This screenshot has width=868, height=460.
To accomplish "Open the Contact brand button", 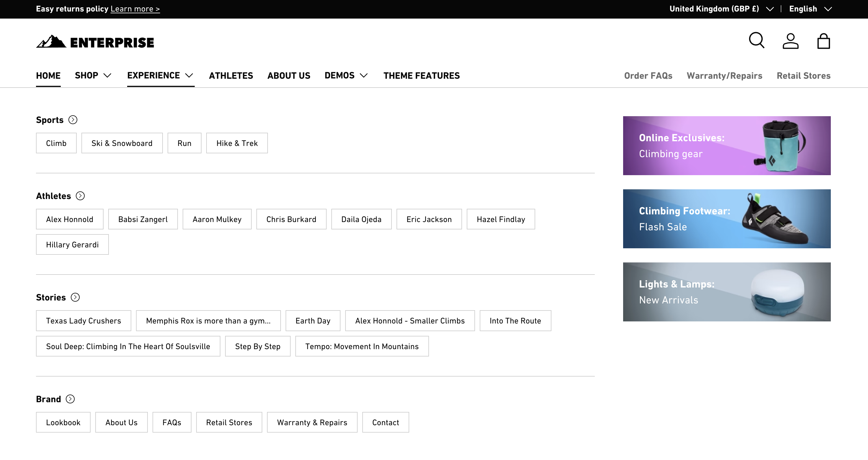I will (x=386, y=422).
